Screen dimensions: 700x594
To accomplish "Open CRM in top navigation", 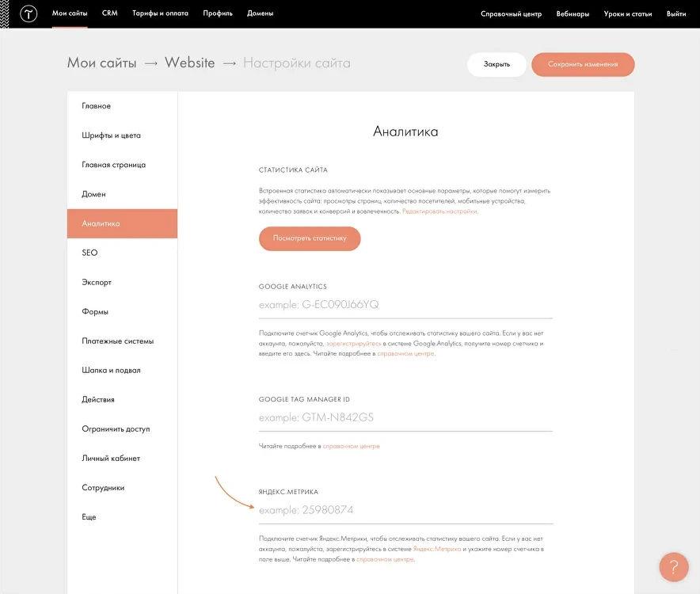I will tap(109, 13).
